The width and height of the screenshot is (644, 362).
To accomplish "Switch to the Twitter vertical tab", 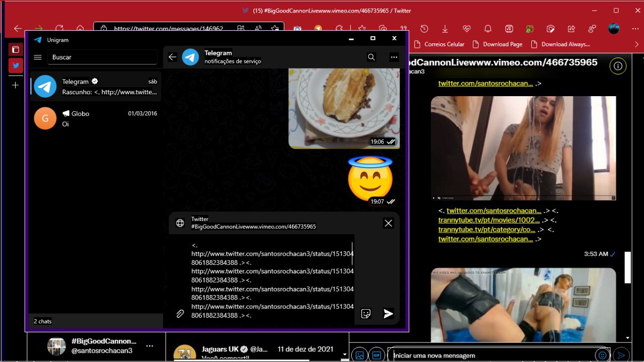I will point(16,65).
